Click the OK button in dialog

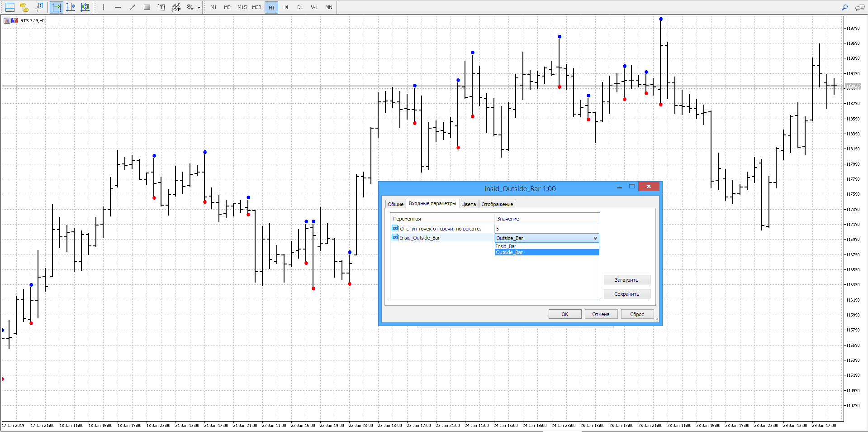coord(565,314)
